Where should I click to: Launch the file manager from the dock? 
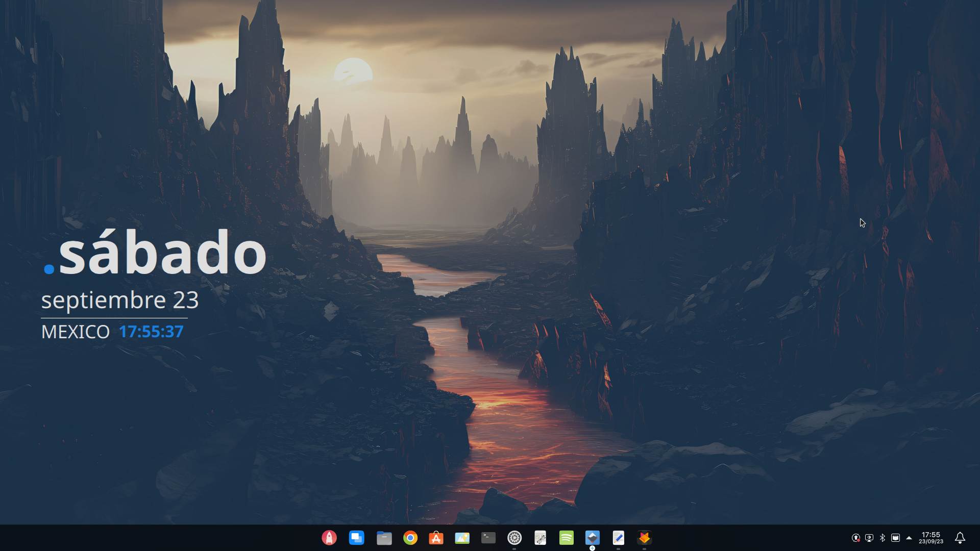(384, 538)
